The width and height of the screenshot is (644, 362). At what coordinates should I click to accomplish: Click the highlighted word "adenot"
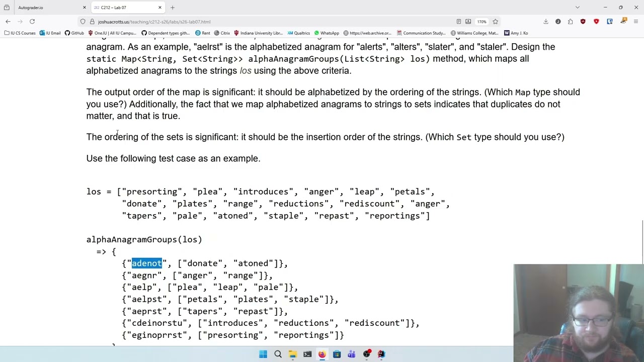(147, 263)
